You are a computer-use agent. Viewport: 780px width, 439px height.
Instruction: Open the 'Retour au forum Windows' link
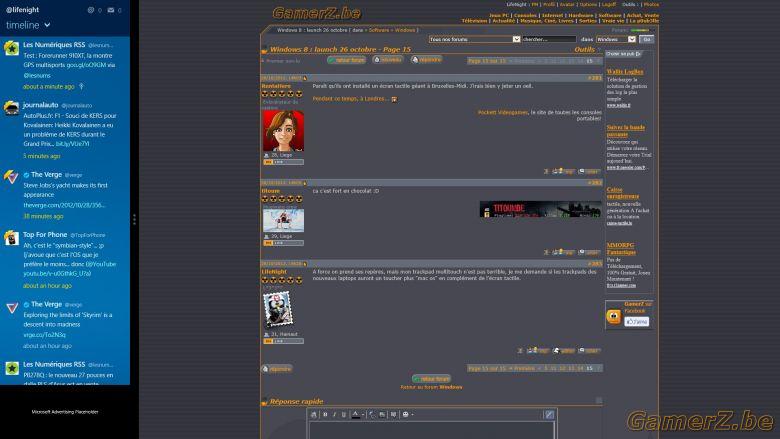pyautogui.click(x=431, y=387)
